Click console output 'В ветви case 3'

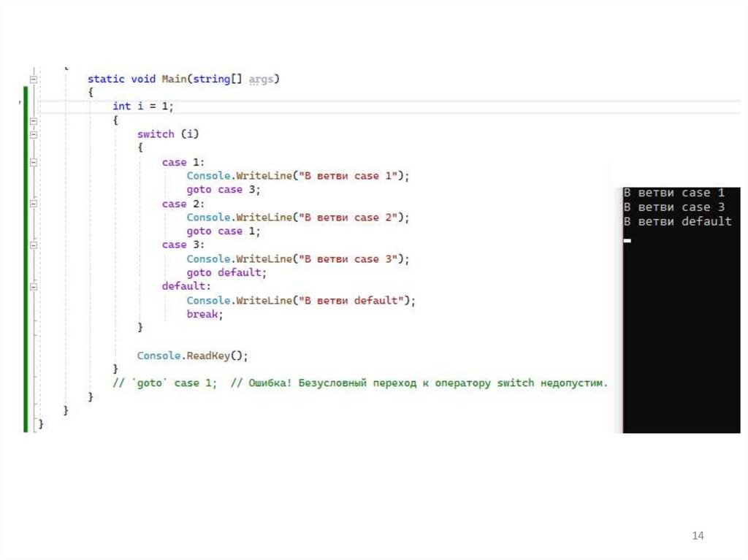point(674,207)
